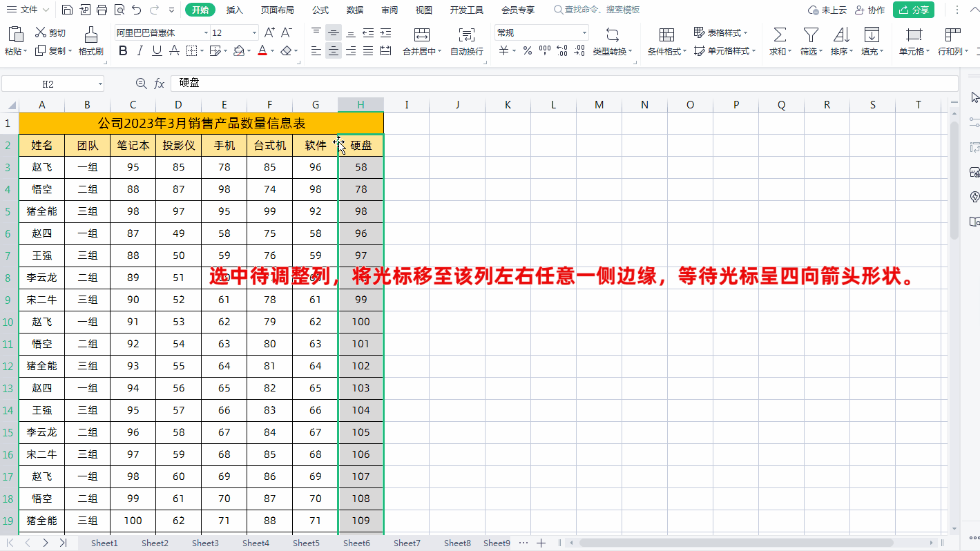Screen dimensions: 980x551
Task: Open the number format (常规) dropdown
Action: click(584, 32)
